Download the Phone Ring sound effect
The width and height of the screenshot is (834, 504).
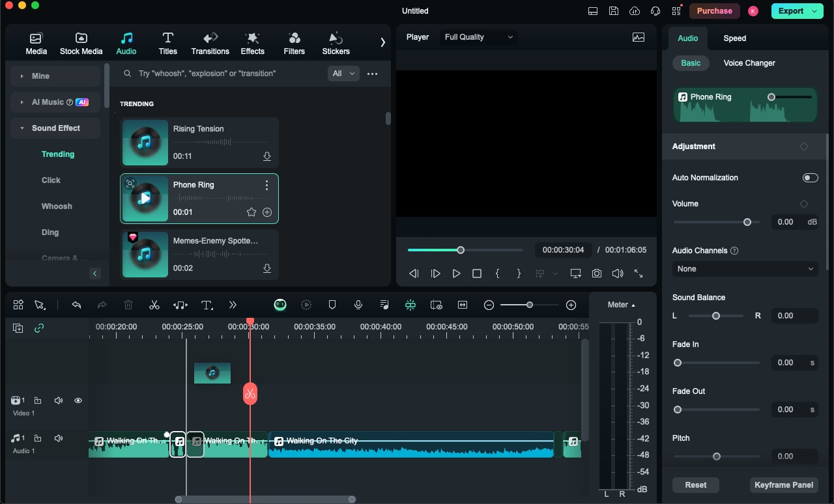(267, 212)
